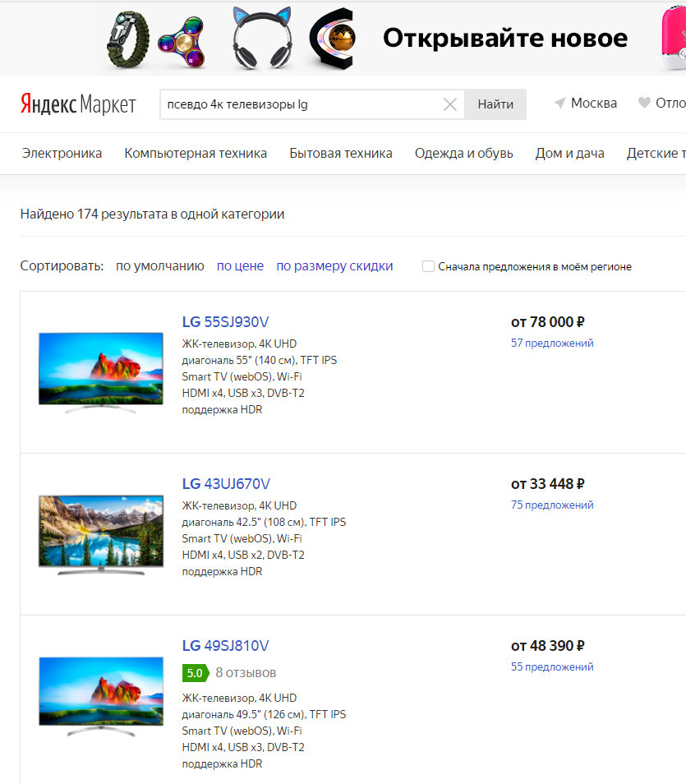
Task: Click the Яндекс Маркет logo
Action: (x=78, y=104)
